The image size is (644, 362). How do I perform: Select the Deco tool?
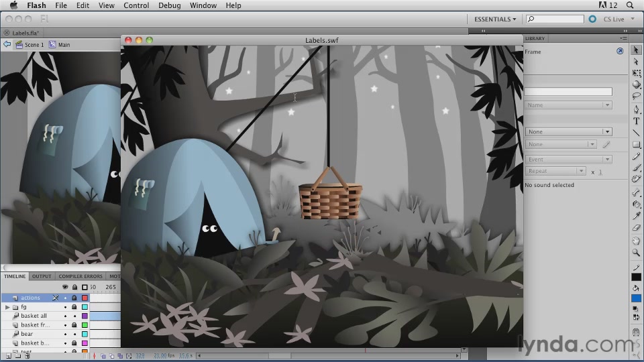636,179
